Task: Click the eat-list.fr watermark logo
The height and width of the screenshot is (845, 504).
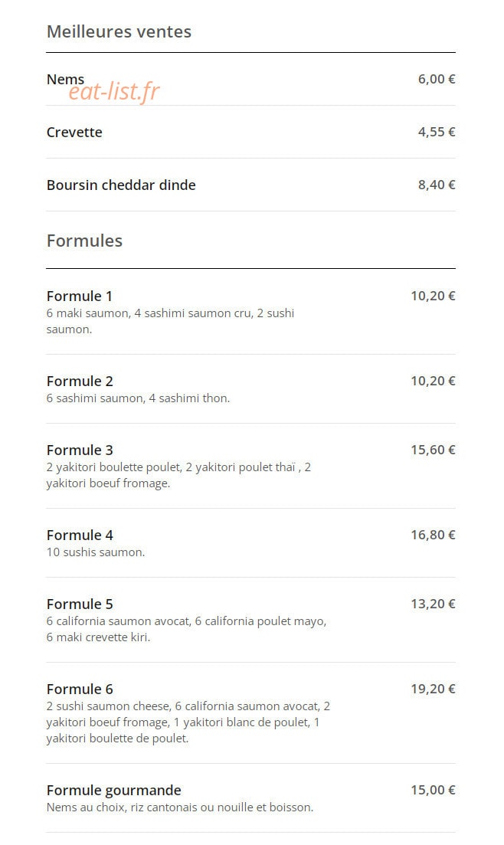Action: click(113, 92)
